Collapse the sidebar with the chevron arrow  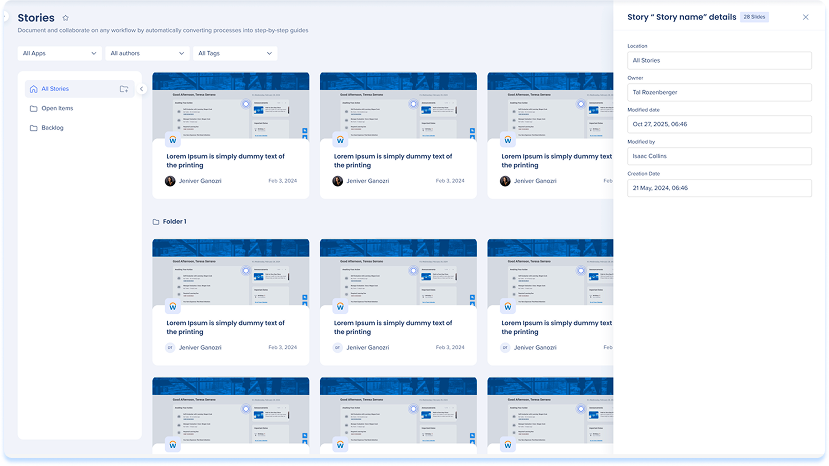(x=141, y=89)
